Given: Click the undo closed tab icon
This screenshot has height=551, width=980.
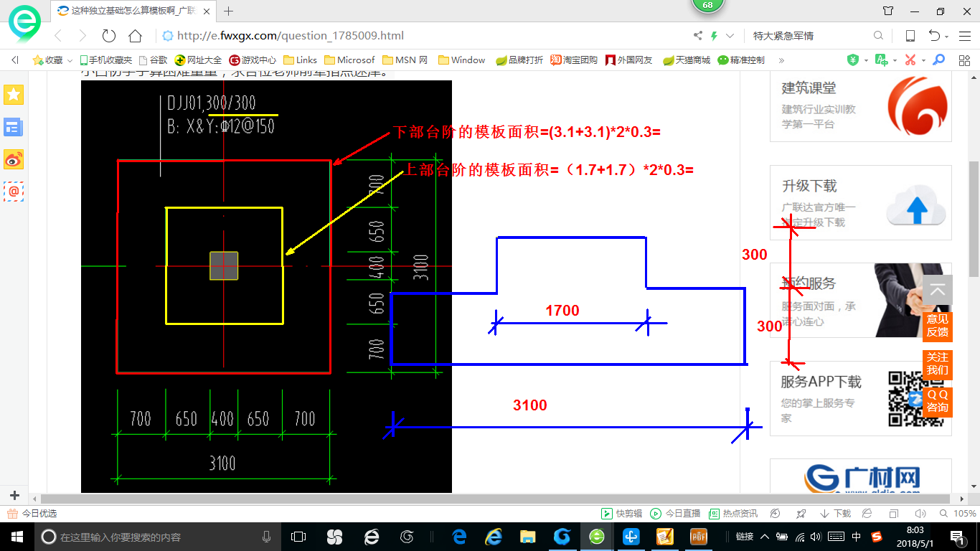Looking at the screenshot, I should pyautogui.click(x=936, y=36).
